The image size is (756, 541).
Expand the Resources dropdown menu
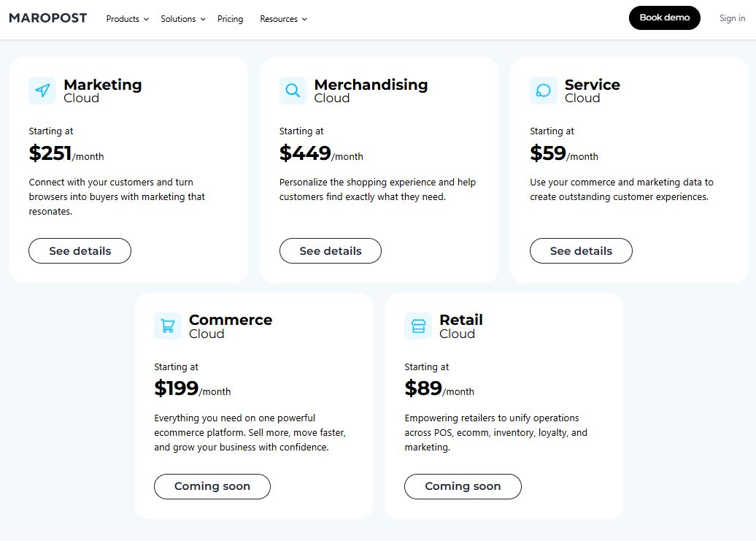[283, 19]
